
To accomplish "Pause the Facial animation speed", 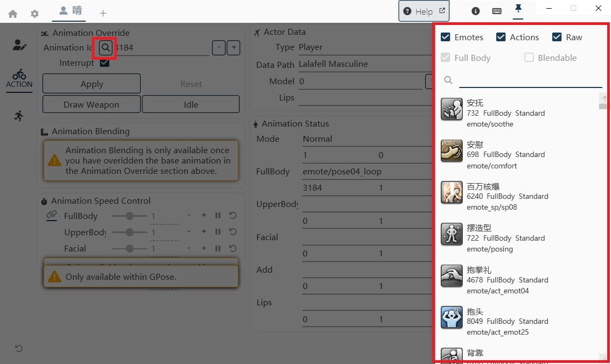I will pyautogui.click(x=218, y=248).
